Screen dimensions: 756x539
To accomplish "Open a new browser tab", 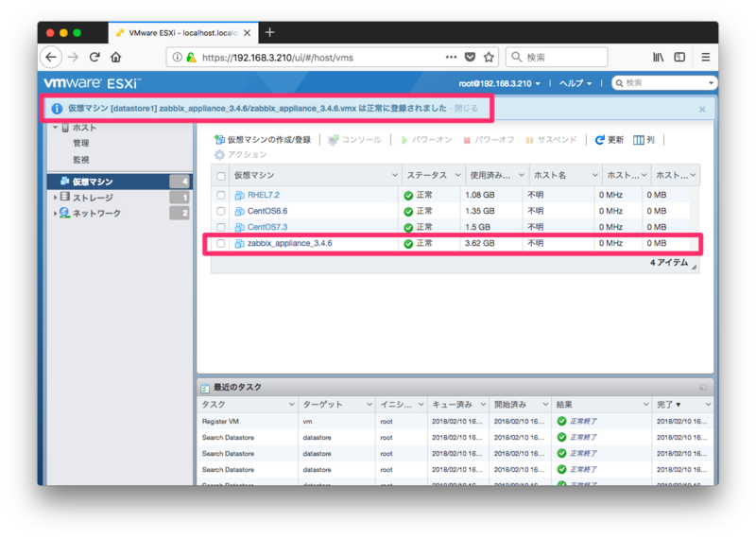I will click(270, 32).
